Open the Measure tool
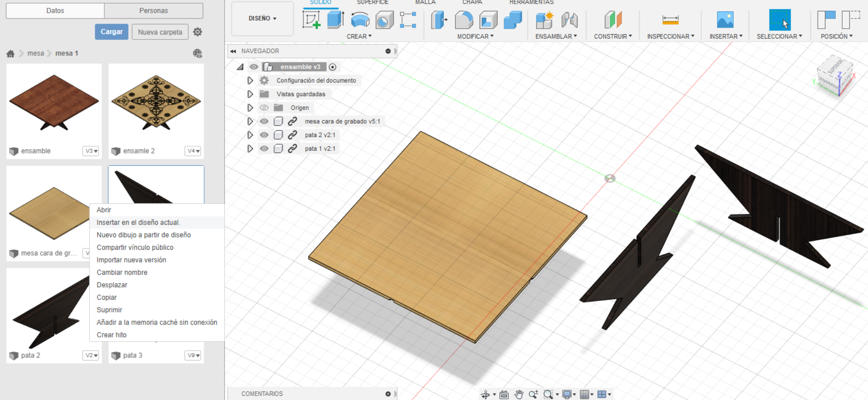The image size is (868, 400). (670, 20)
